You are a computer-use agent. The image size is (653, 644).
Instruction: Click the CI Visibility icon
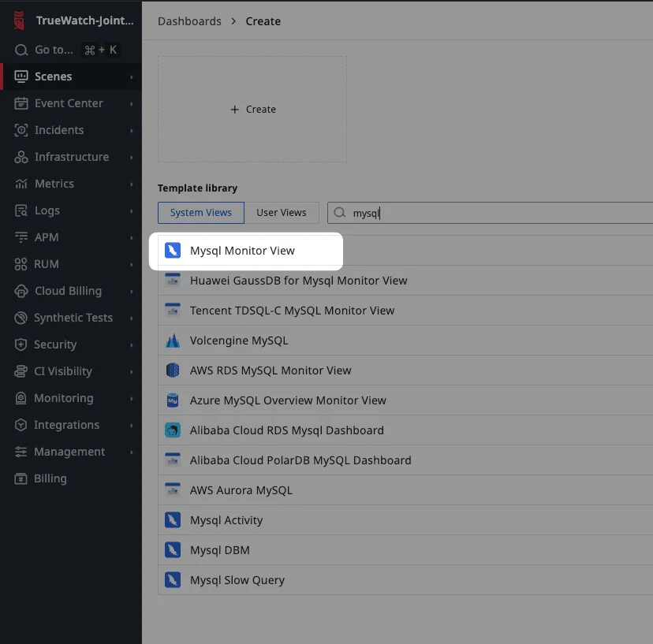pos(21,371)
